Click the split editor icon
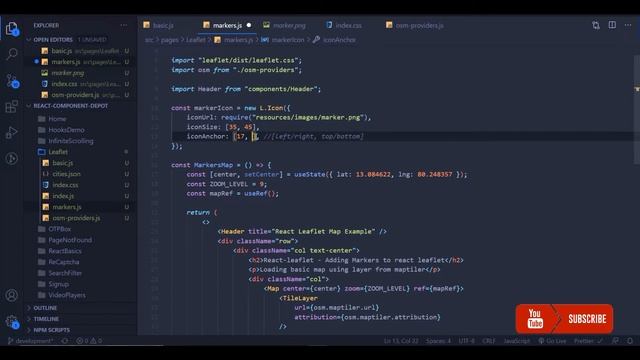The height and width of the screenshot is (360, 640). click(612, 25)
